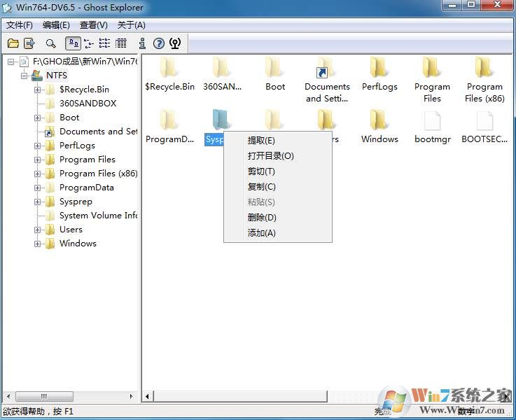Expand the Users folder in tree
Viewport: 516px width, 420px height.
tap(38, 230)
